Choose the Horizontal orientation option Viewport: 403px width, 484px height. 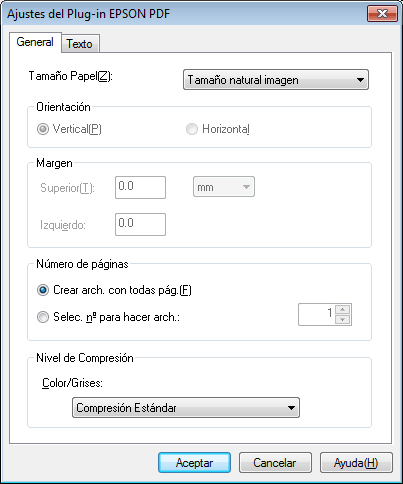point(192,129)
